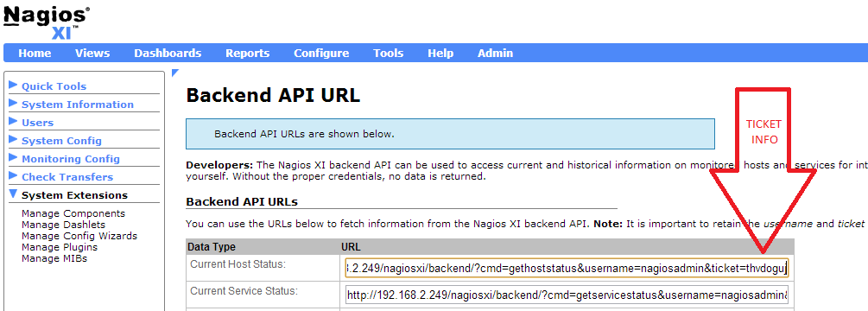
Task: Click the Nagios XI logo
Action: [47, 22]
